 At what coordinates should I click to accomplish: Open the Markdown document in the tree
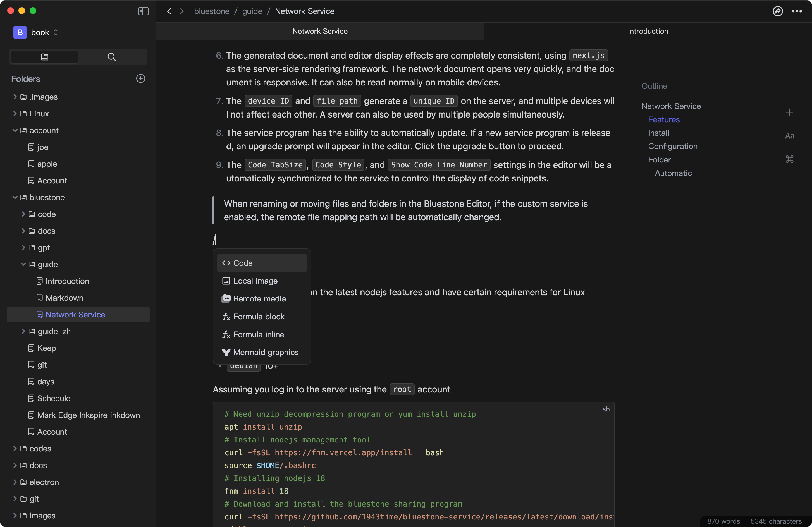[64, 298]
